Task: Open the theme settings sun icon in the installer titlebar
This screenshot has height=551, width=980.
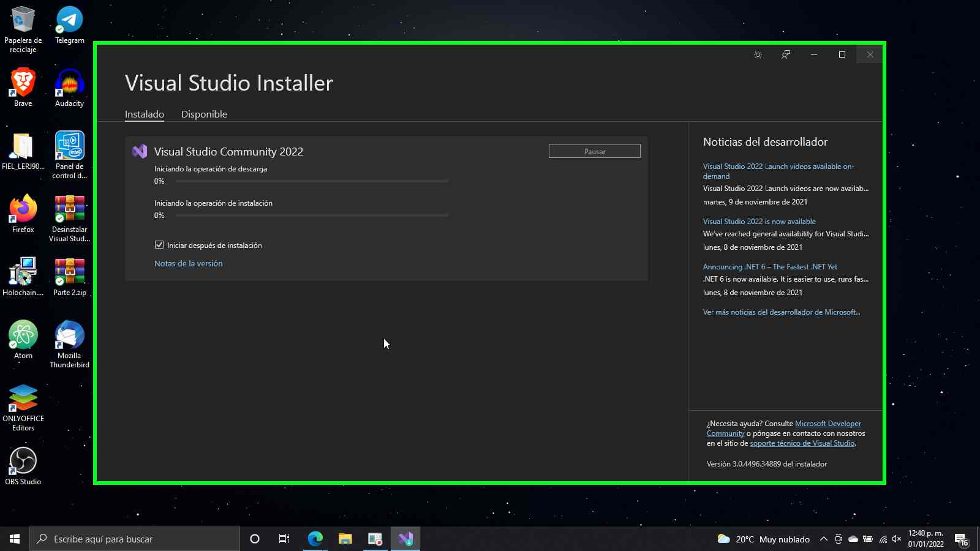Action: coord(758,54)
